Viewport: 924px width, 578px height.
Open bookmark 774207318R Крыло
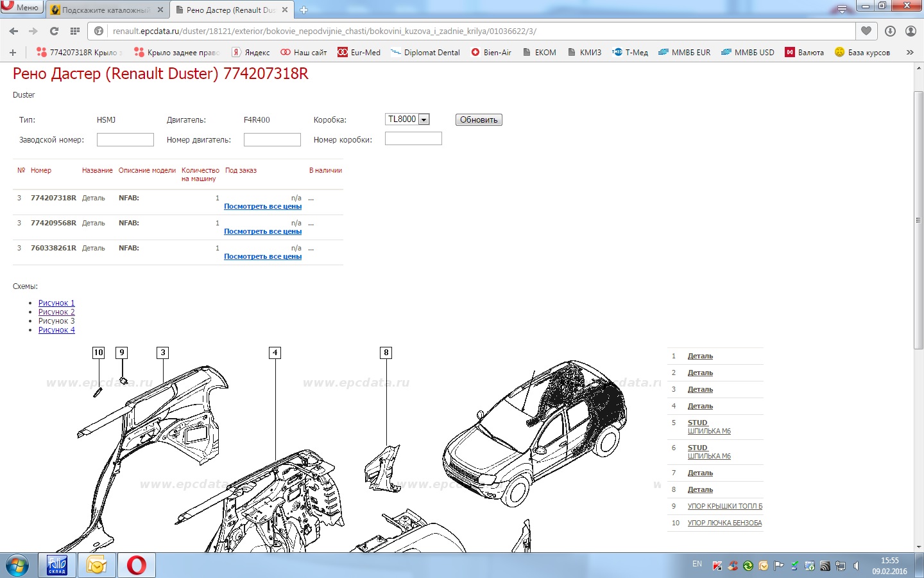tap(79, 52)
